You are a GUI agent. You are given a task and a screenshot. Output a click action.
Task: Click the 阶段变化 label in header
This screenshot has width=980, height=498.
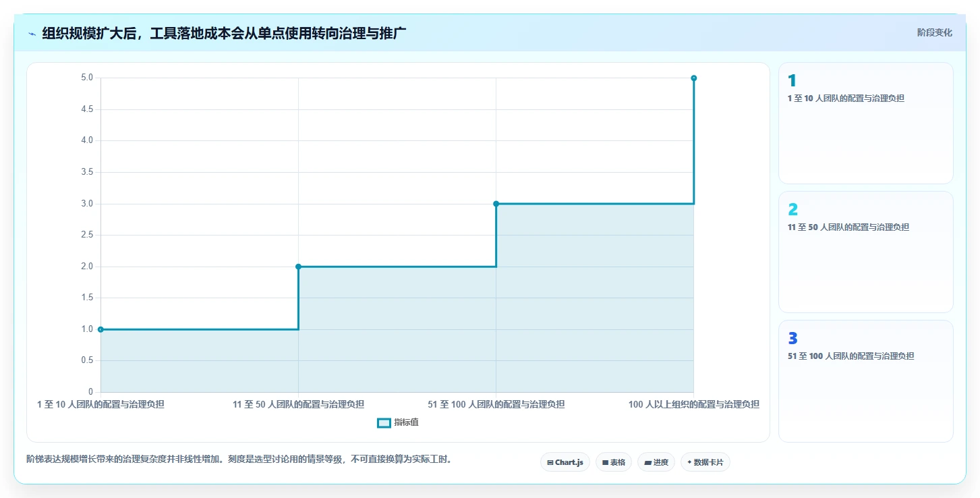tap(934, 32)
